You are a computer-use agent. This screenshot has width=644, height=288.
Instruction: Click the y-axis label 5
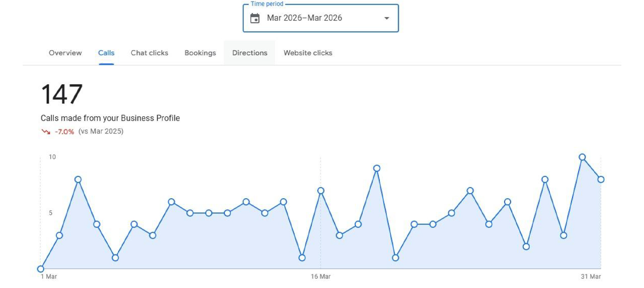(51, 213)
